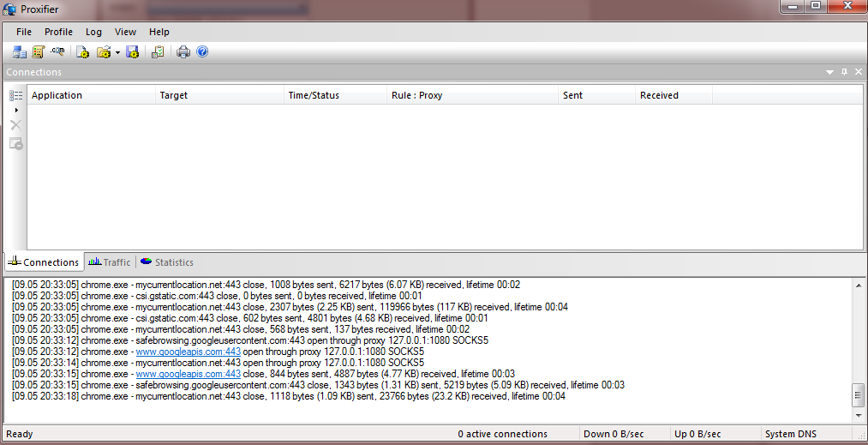This screenshot has height=445, width=868.
Task: Expand the Open Profile dropdown arrow
Action: (117, 52)
